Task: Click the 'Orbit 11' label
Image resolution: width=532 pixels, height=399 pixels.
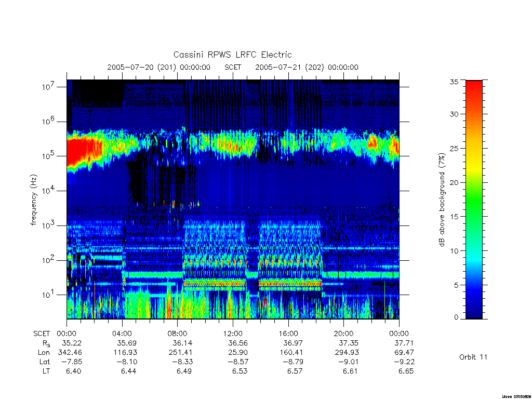Action: click(473, 357)
